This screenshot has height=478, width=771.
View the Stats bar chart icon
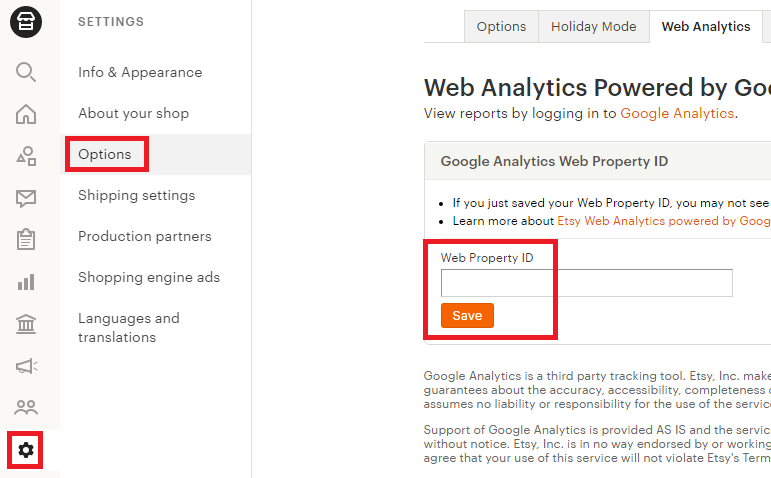coord(26,282)
